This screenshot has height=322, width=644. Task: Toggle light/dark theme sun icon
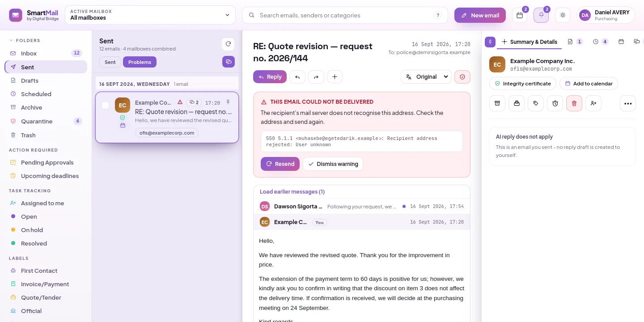[x=563, y=15]
